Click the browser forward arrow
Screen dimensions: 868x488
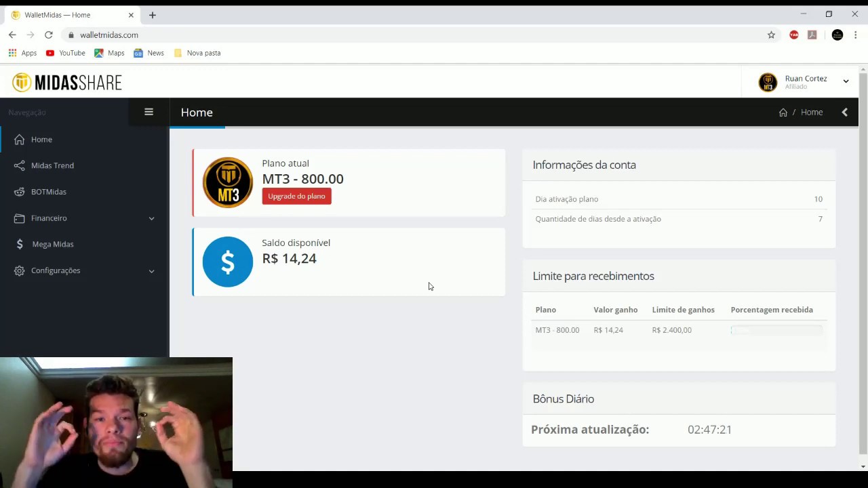[30, 35]
